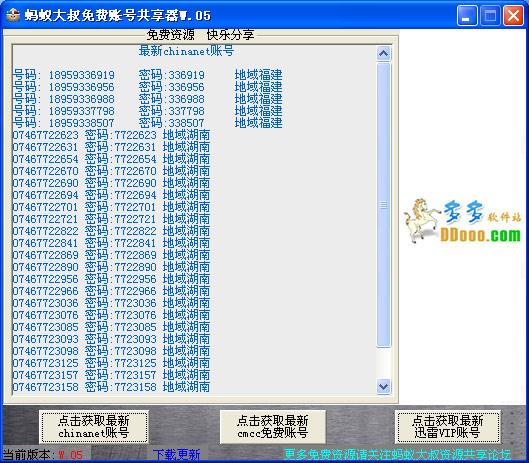Select row 07467722631
529x463 pixels.
pos(111,147)
